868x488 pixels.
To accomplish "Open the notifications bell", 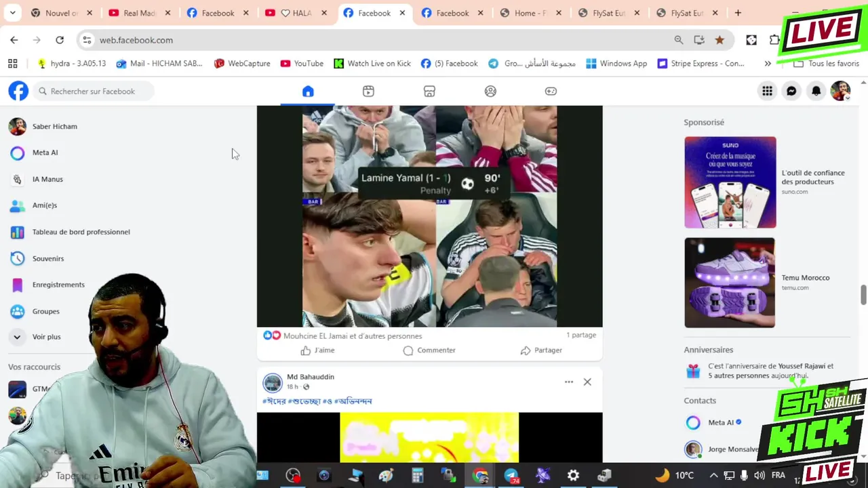I will (816, 91).
